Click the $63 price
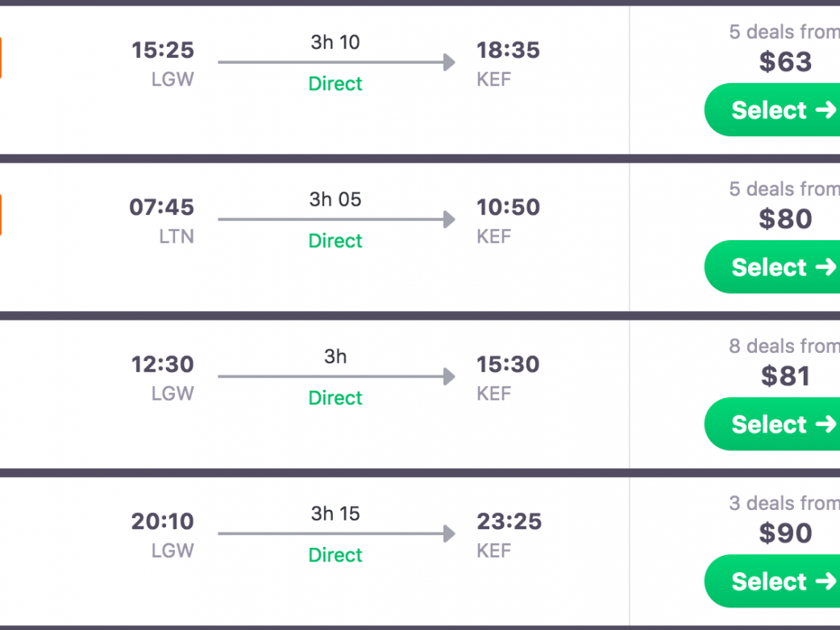This screenshot has height=630, width=840. point(785,62)
